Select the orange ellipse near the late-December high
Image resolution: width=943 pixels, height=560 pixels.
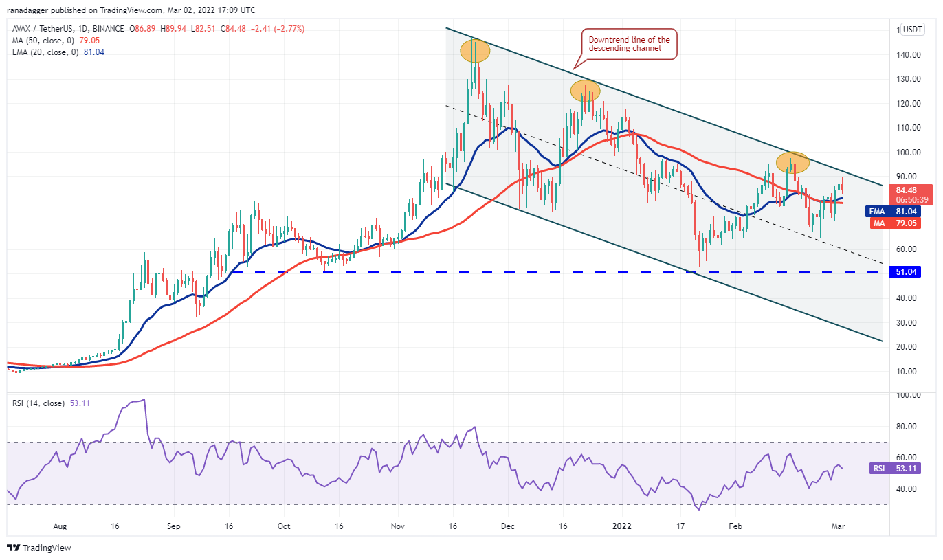586,91
